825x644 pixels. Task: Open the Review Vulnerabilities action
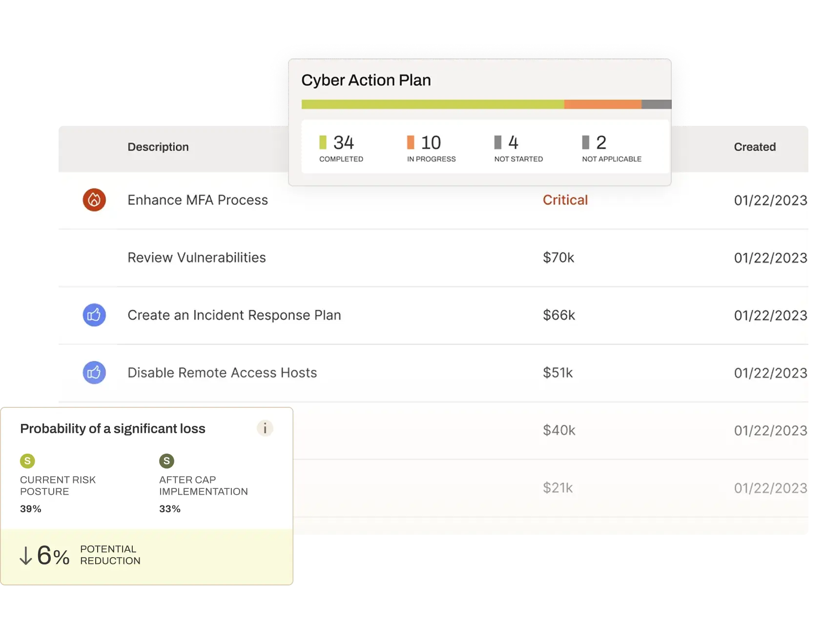click(197, 258)
